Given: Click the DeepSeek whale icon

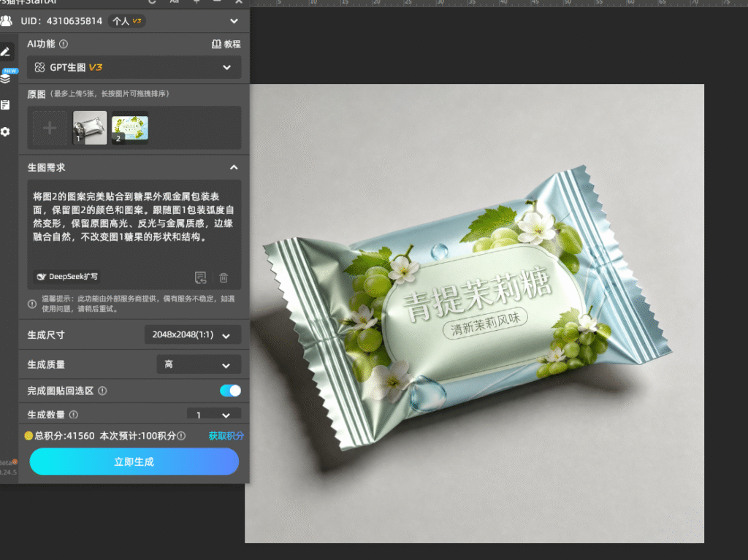Looking at the screenshot, I should [42, 277].
